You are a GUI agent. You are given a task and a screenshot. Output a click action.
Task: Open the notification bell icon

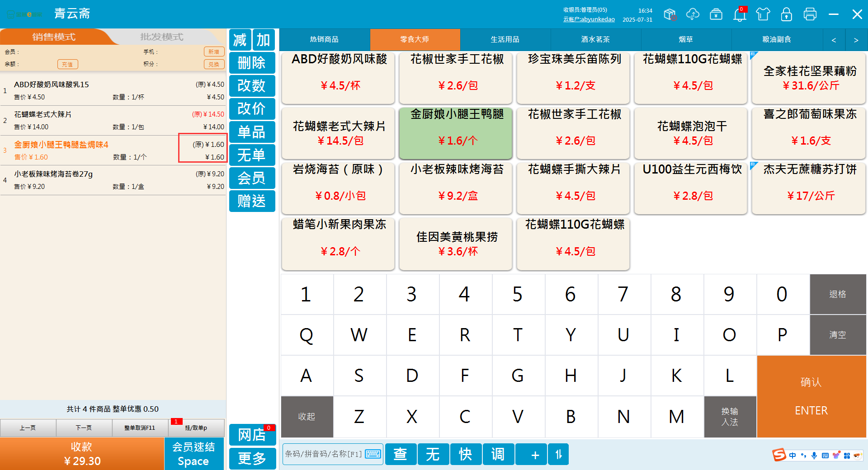740,14
